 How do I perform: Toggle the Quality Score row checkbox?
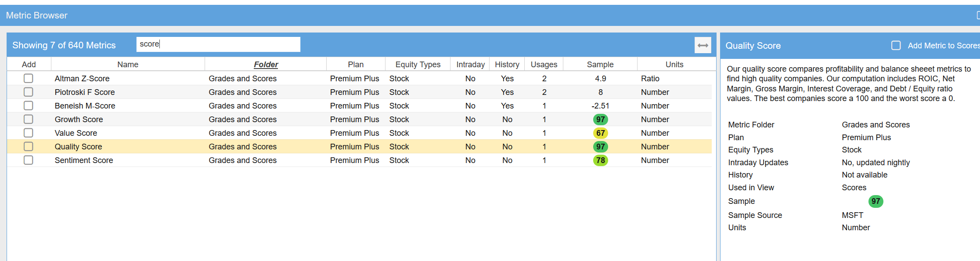click(x=29, y=146)
